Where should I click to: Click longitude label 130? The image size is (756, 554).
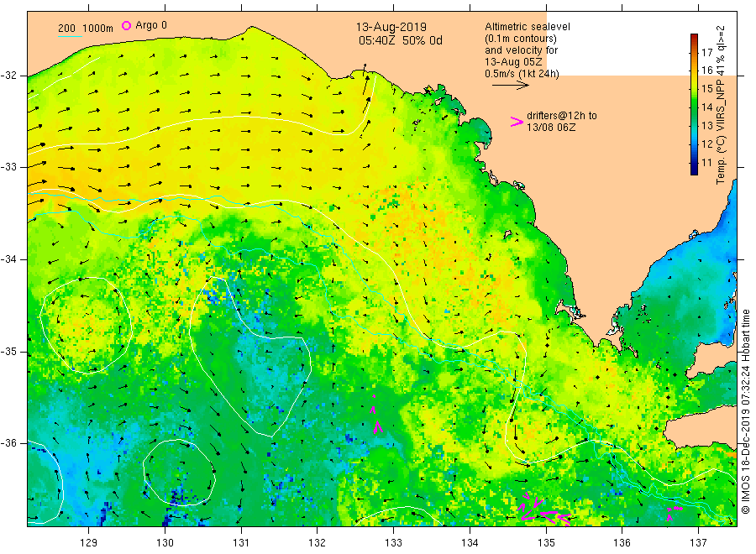click(165, 543)
